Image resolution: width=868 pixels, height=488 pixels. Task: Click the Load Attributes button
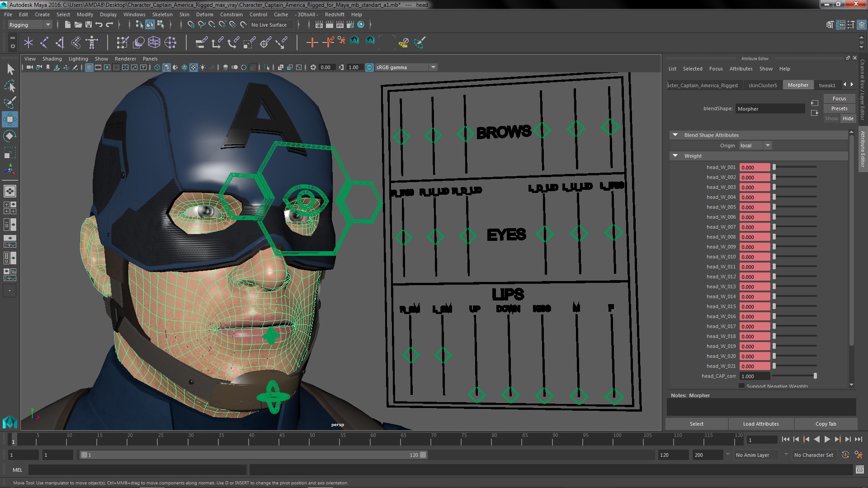[761, 424]
